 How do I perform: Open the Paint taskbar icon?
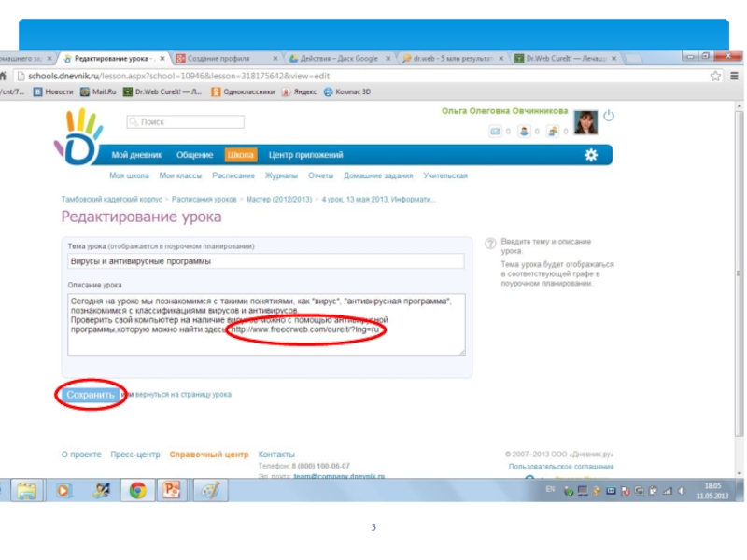210,491
